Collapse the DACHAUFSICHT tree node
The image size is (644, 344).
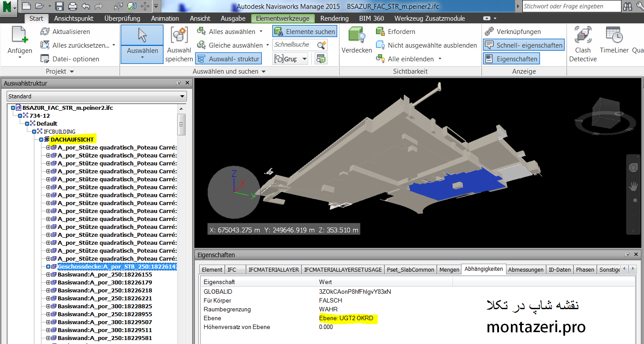click(x=41, y=139)
